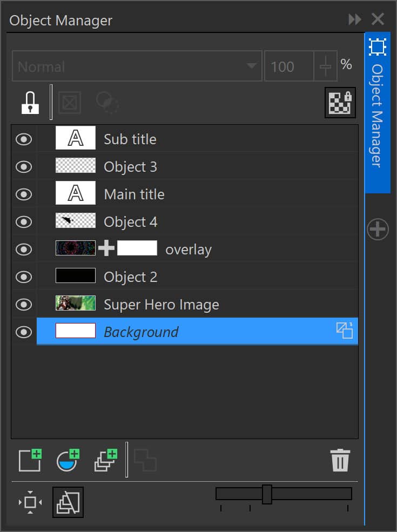Click the Object 4 thumbnail
The width and height of the screenshot is (397, 532).
click(x=75, y=220)
